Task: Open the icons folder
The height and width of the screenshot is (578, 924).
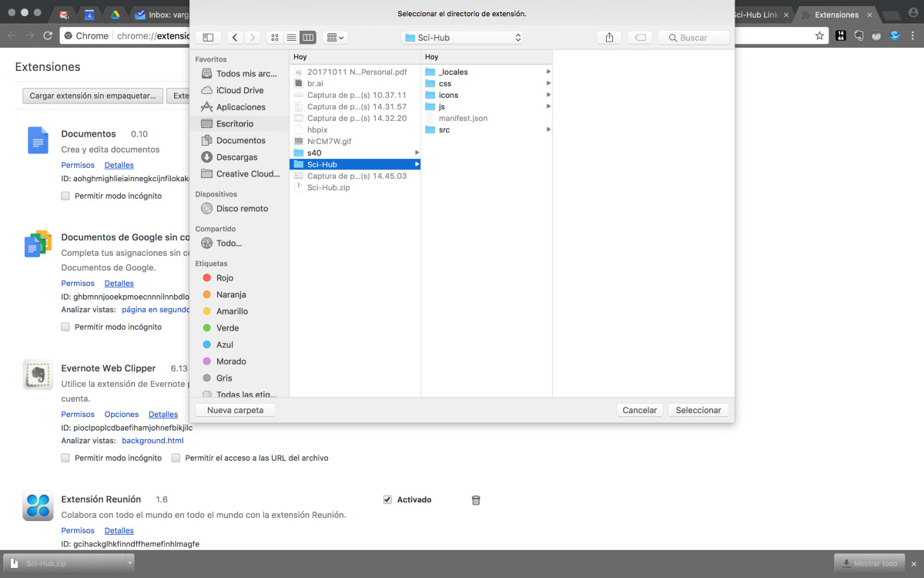Action: coord(487,95)
